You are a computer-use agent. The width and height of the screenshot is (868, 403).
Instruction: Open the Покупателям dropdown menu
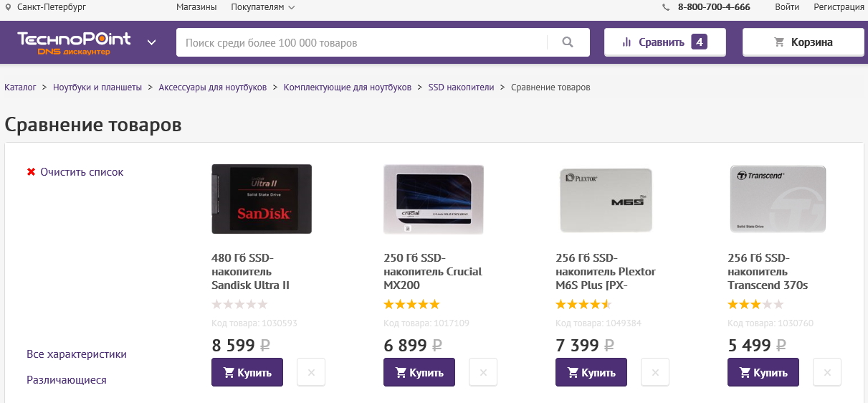[x=262, y=7]
